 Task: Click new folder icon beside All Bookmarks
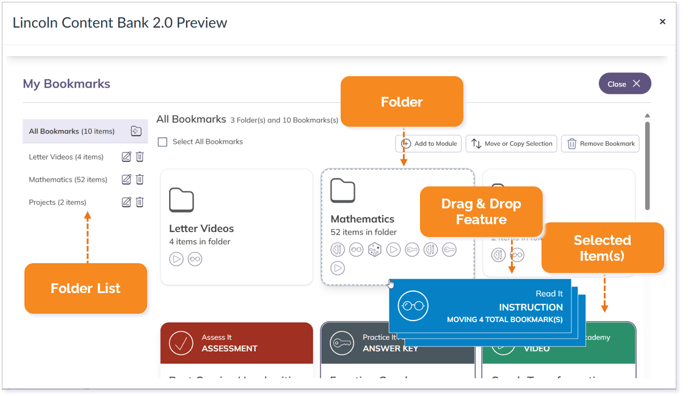136,131
